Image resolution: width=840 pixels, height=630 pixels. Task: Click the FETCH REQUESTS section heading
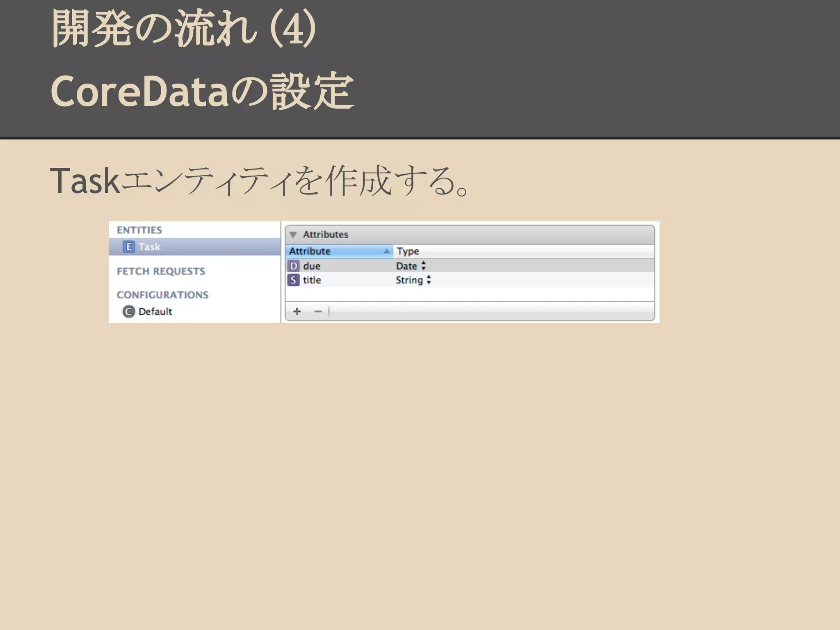(x=161, y=271)
